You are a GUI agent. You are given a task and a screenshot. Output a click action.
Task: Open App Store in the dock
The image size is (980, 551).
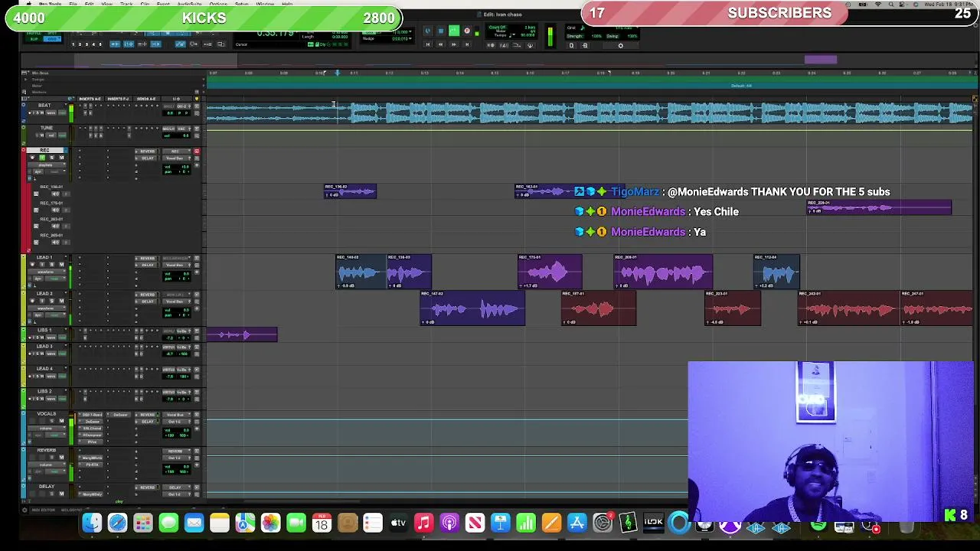coord(577,523)
